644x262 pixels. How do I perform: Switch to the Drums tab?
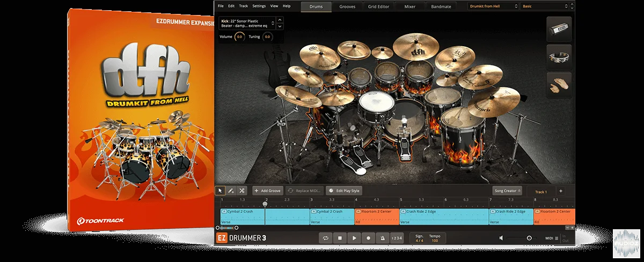click(316, 6)
